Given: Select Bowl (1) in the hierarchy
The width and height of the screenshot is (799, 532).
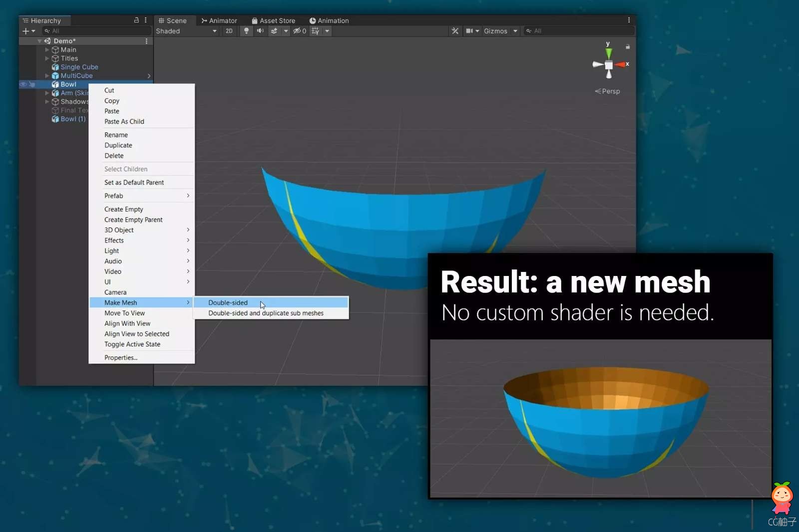Looking at the screenshot, I should [x=73, y=119].
